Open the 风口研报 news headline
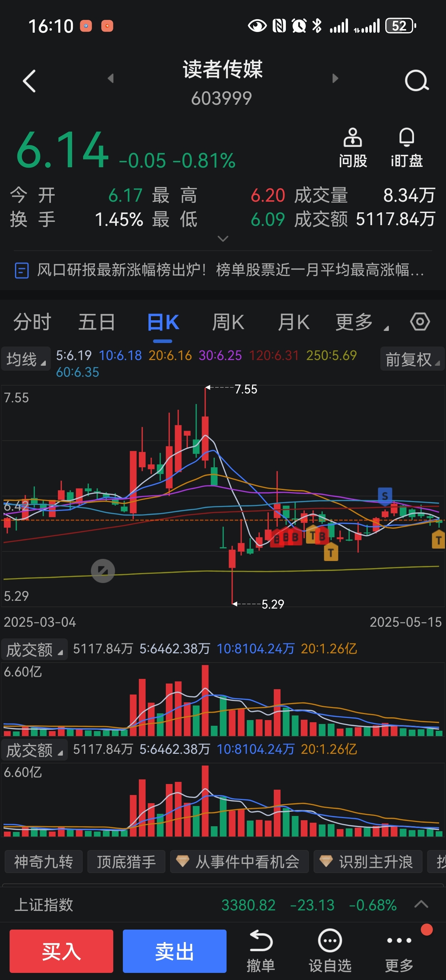Image resolution: width=446 pixels, height=980 pixels. (230, 270)
